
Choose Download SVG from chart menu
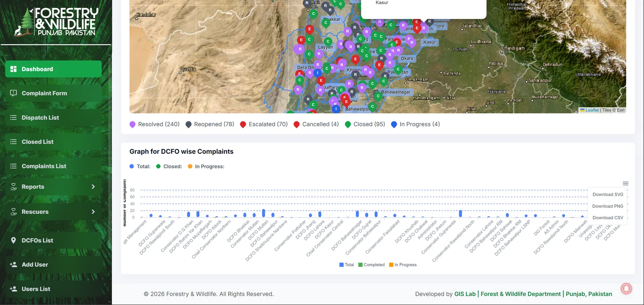(x=608, y=194)
